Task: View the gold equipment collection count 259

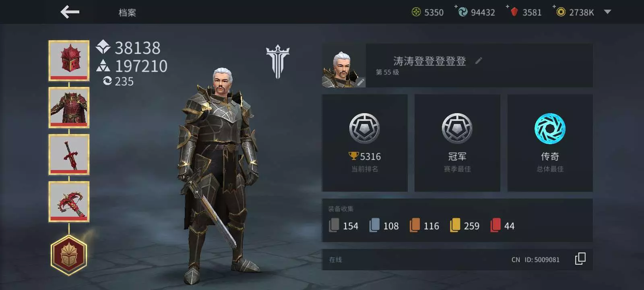Action: pyautogui.click(x=465, y=226)
